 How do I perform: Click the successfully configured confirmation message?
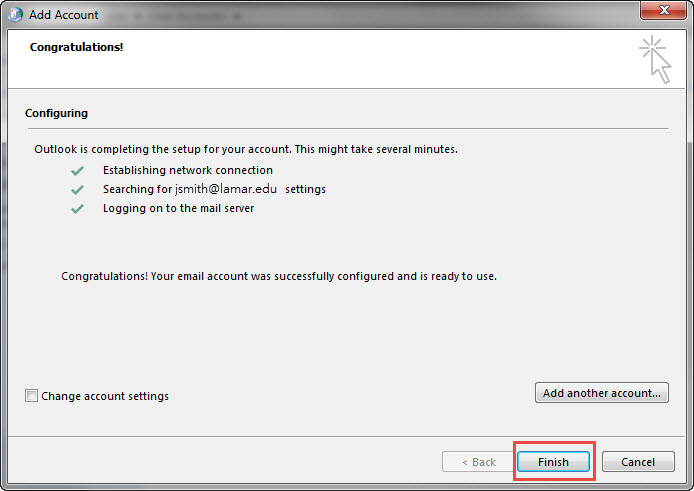pyautogui.click(x=279, y=275)
